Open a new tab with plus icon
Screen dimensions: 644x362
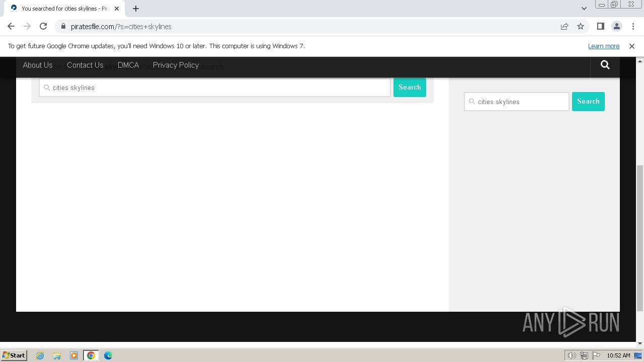click(x=136, y=9)
